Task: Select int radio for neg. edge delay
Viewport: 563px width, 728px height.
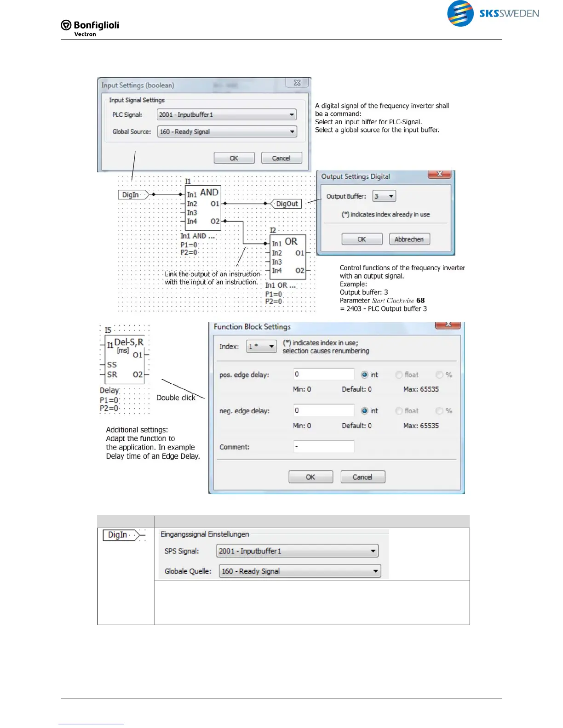Action: [364, 411]
